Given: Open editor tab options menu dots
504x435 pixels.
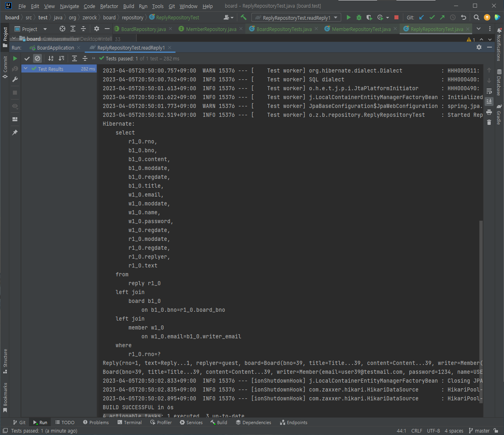Looking at the screenshot, I should tap(490, 29).
